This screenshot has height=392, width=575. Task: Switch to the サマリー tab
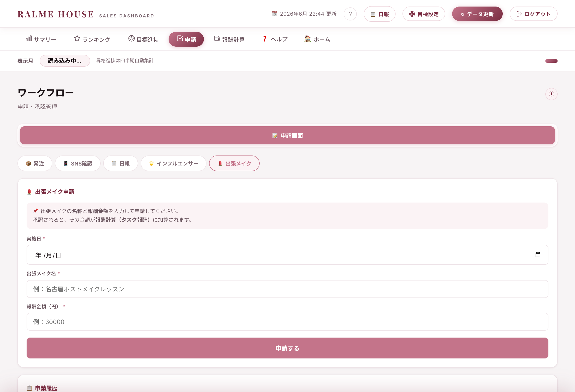coord(41,39)
